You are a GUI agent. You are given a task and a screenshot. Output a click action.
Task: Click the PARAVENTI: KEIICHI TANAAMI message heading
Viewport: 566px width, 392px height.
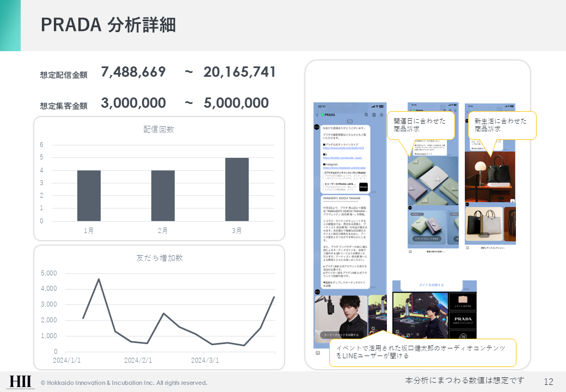[x=341, y=198]
